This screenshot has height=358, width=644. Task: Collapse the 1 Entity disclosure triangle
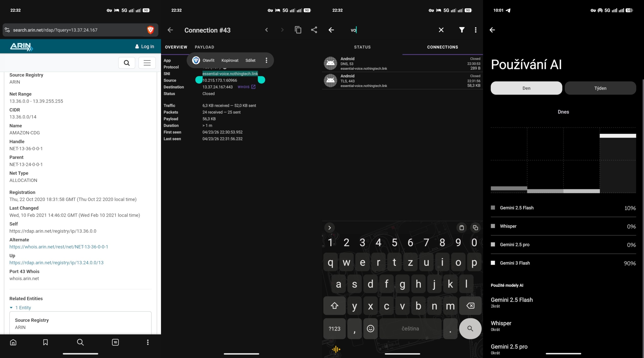[x=11, y=308]
